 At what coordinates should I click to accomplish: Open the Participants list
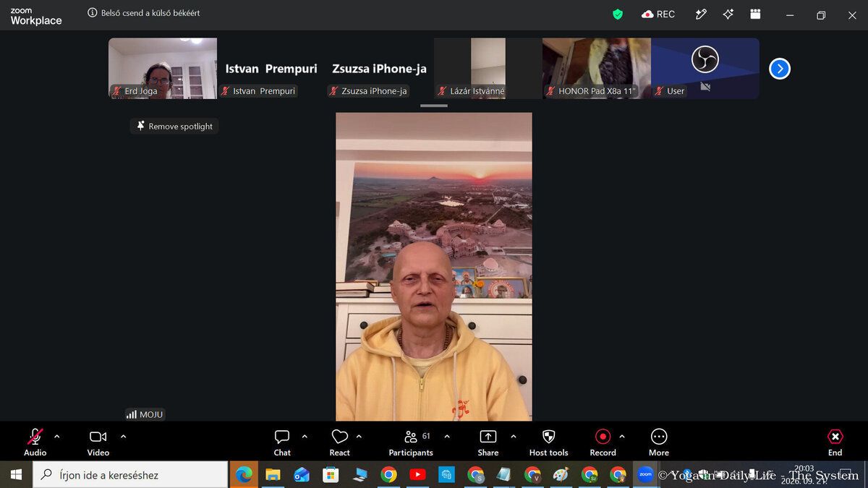[x=411, y=442]
